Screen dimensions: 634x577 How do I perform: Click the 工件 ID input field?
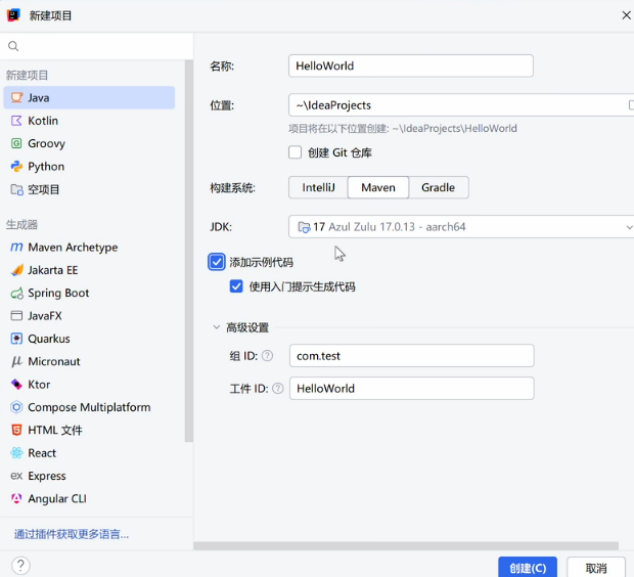click(412, 389)
